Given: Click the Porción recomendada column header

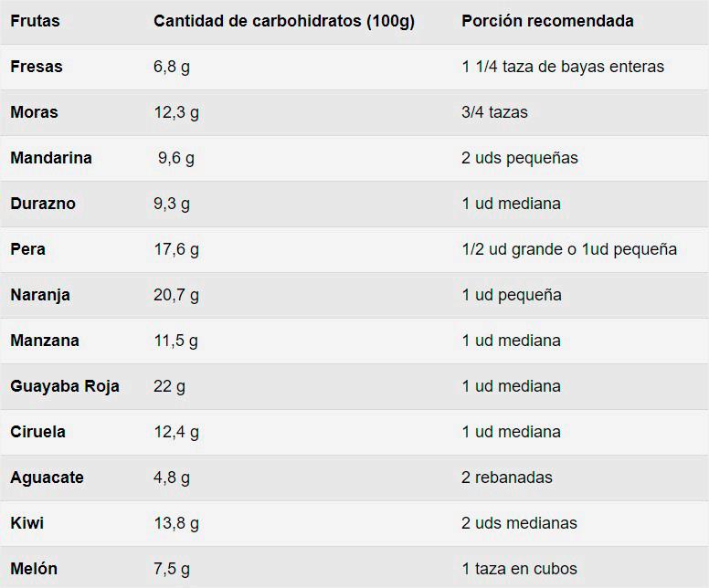Looking at the screenshot, I should click(x=547, y=21).
